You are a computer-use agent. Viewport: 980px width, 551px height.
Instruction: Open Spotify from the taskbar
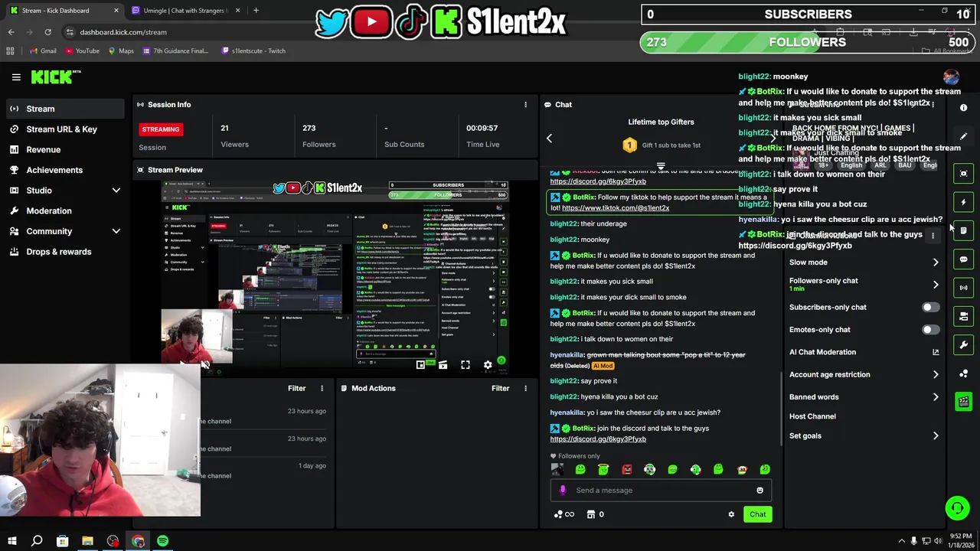(x=163, y=541)
